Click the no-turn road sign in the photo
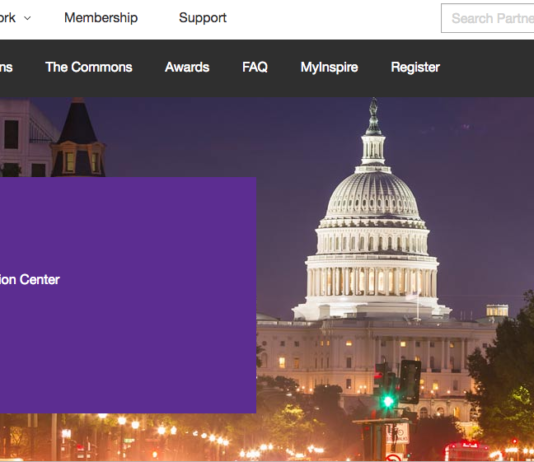 coord(394,458)
